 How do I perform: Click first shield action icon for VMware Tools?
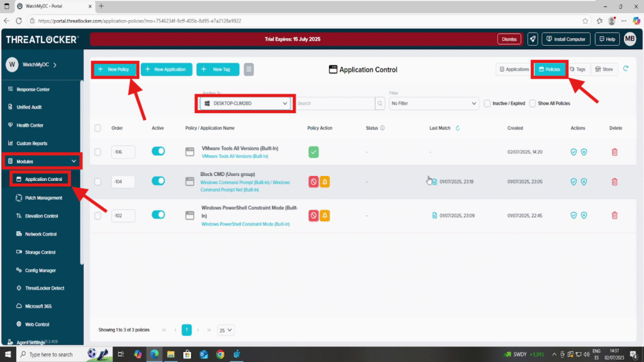[x=574, y=152]
